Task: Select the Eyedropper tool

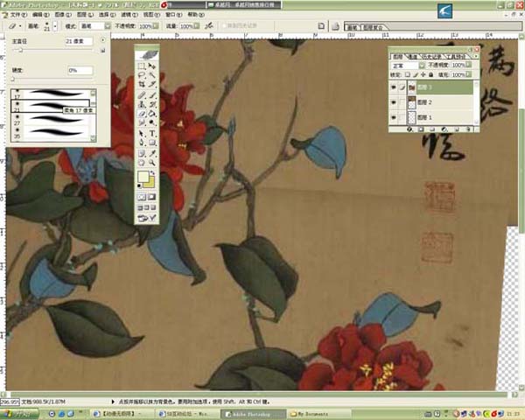Action: (x=152, y=153)
